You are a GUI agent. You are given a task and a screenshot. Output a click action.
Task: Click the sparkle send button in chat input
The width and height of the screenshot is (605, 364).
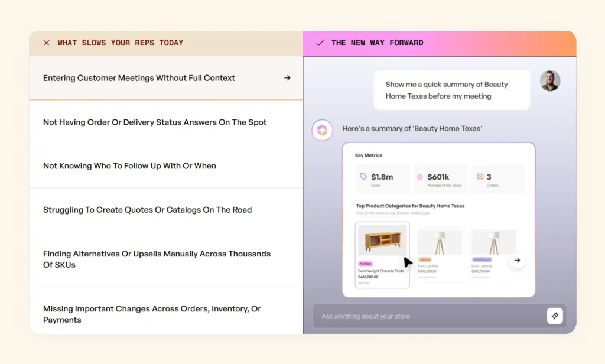(555, 316)
